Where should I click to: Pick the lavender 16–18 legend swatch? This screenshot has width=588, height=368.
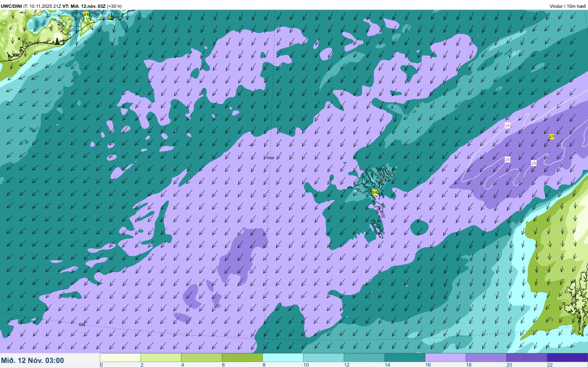[x=446, y=357]
